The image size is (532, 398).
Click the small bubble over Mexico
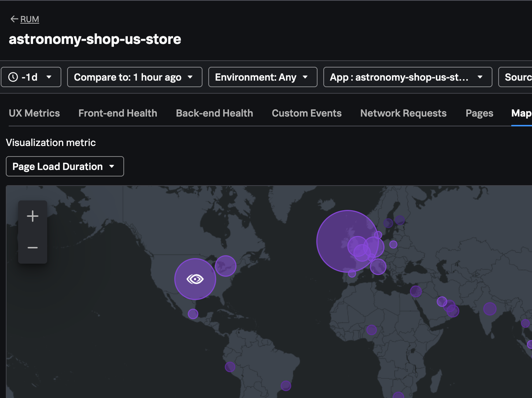coord(192,313)
